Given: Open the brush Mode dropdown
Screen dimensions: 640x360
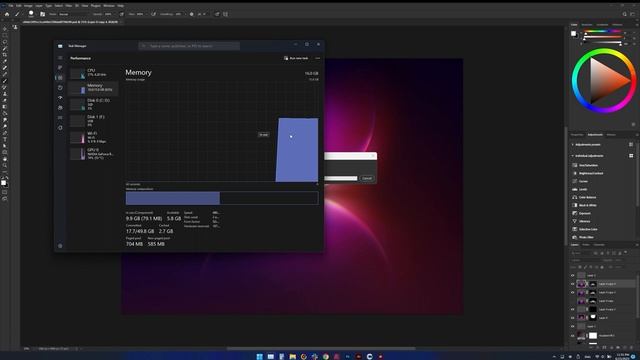Looking at the screenshot, I should tap(73, 14).
